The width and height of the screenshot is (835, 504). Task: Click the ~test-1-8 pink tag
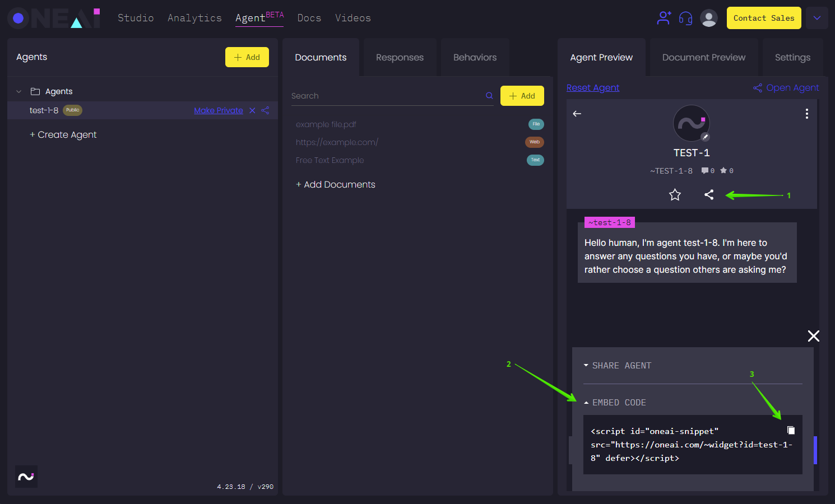(610, 222)
